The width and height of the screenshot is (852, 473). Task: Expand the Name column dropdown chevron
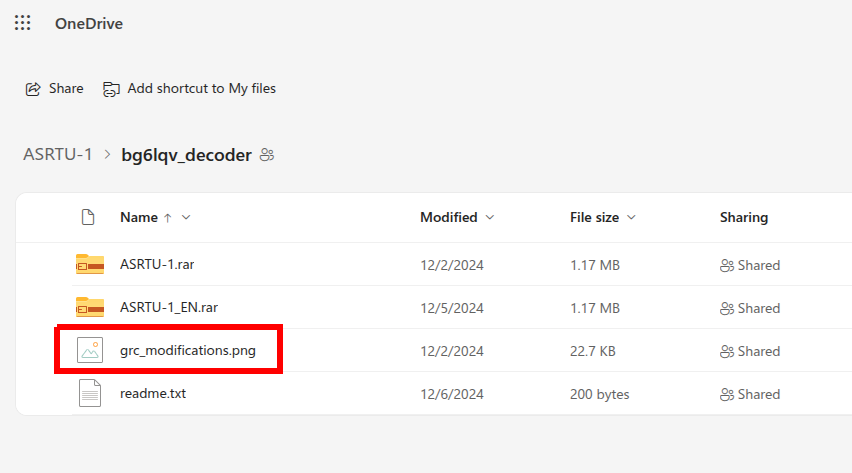pos(186,217)
